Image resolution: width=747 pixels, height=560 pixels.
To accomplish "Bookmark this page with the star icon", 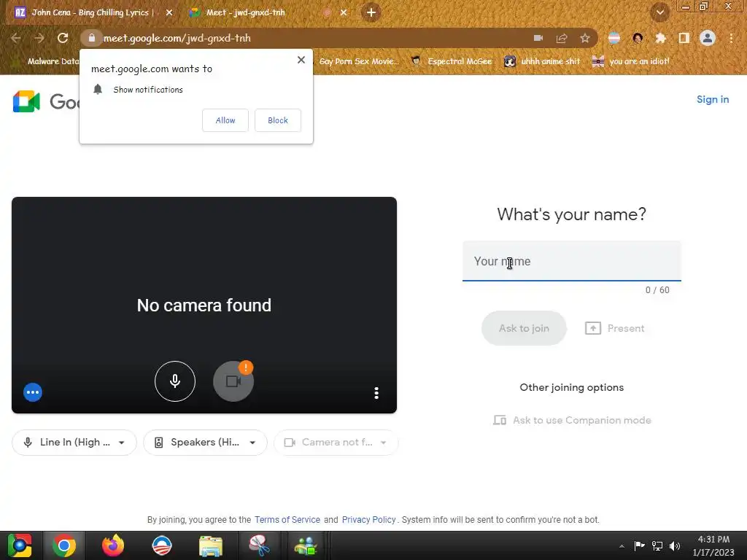I will [585, 38].
